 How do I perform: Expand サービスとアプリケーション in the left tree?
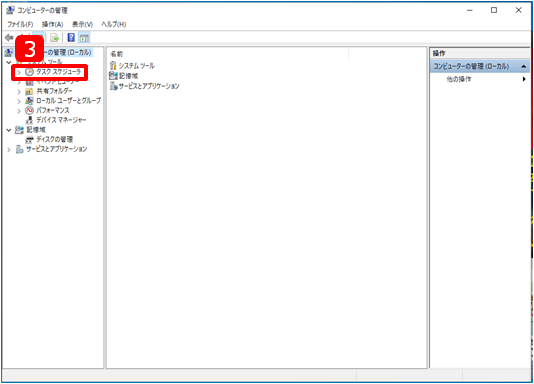coord(9,149)
